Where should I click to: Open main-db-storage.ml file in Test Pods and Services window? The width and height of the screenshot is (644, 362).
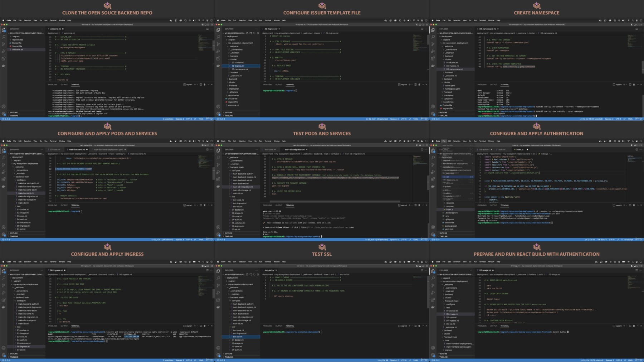241,190
